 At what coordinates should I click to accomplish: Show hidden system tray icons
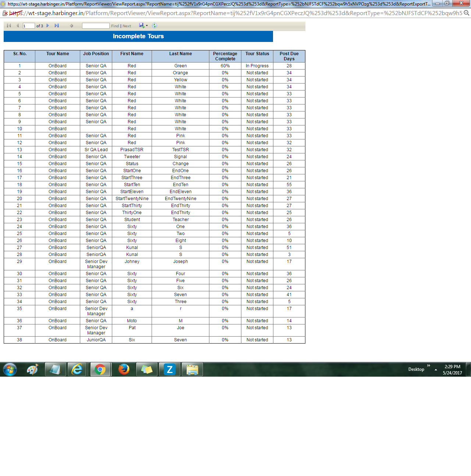coord(436,370)
